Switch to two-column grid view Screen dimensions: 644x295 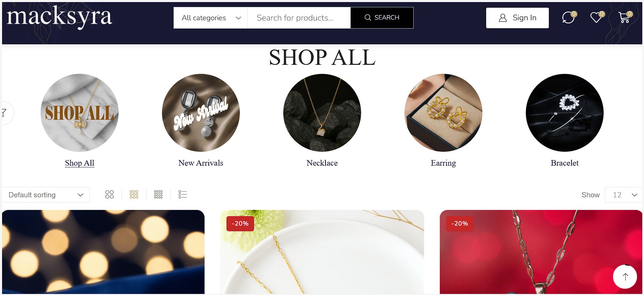[109, 195]
